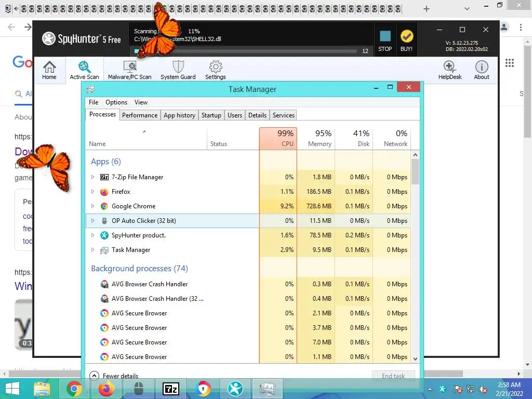Click the process list scrollbar thumb
Viewport: 532px width, 399px height.
(x=415, y=171)
